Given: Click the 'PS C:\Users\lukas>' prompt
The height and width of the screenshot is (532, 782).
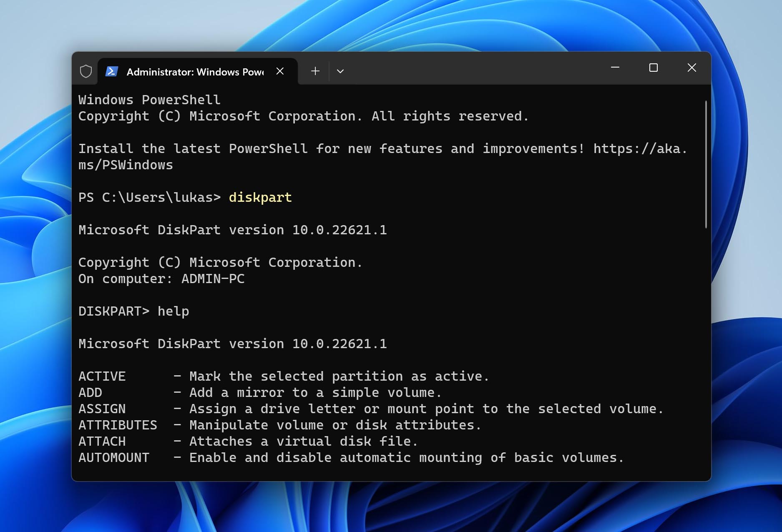Looking at the screenshot, I should click(x=149, y=197).
